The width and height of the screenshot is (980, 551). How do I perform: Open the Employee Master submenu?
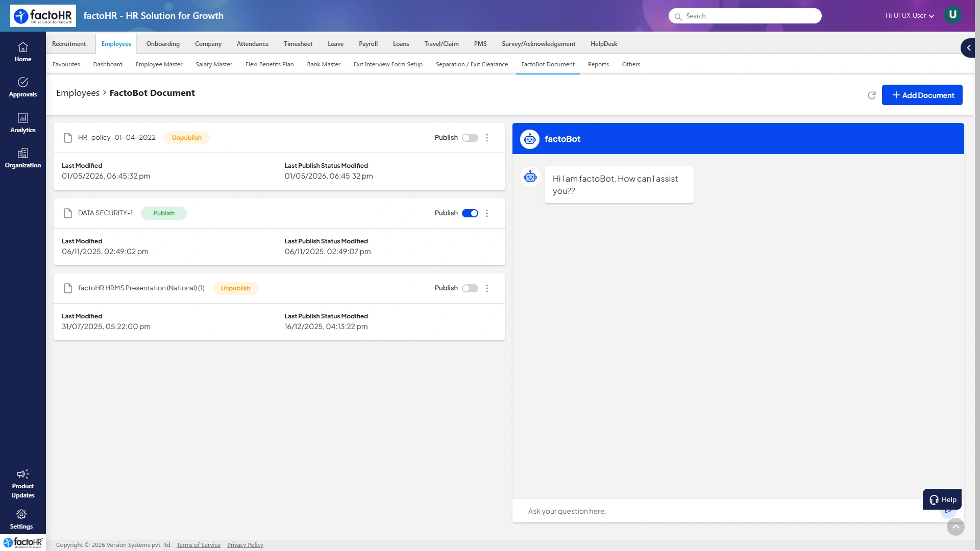pyautogui.click(x=159, y=64)
